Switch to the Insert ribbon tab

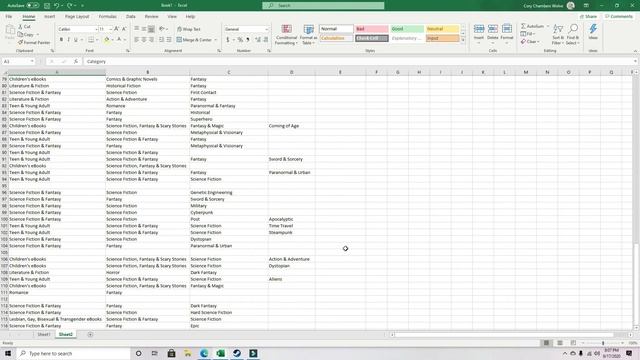tap(49, 17)
